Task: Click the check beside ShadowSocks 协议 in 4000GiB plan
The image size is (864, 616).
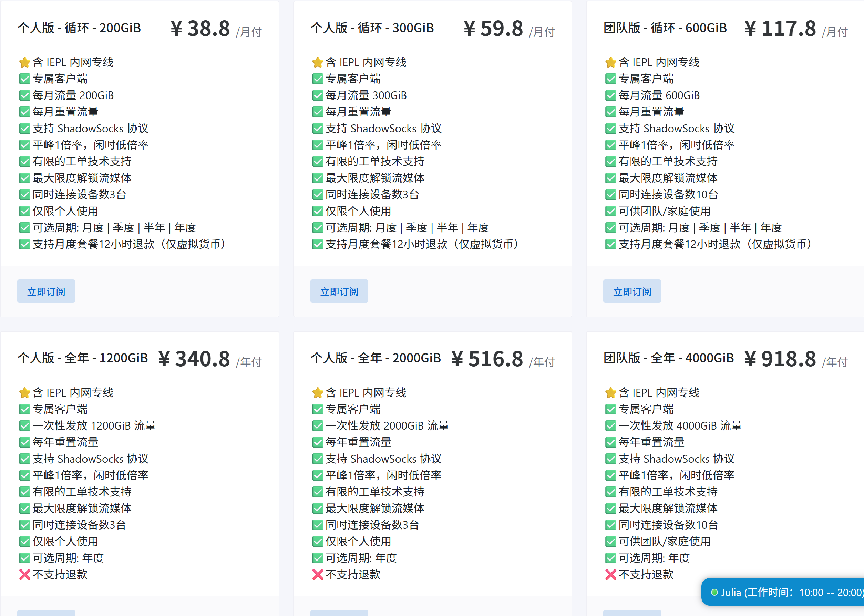Action: (x=611, y=459)
